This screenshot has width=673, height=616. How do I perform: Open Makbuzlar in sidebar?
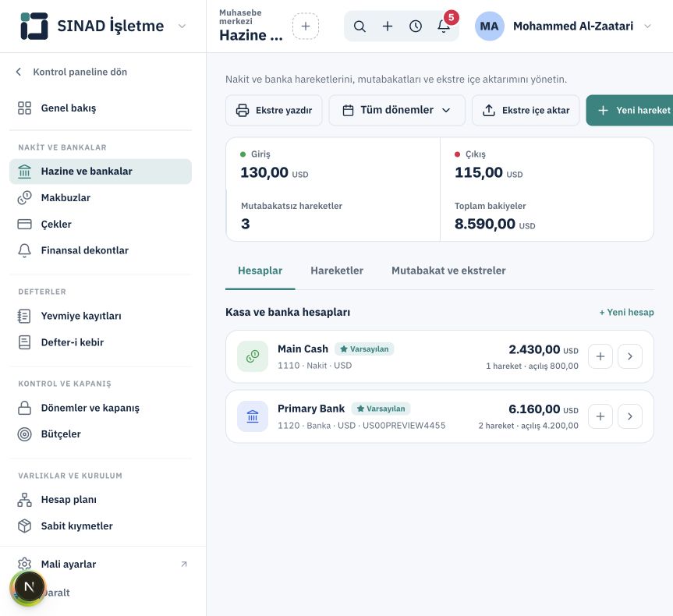coord(101,198)
